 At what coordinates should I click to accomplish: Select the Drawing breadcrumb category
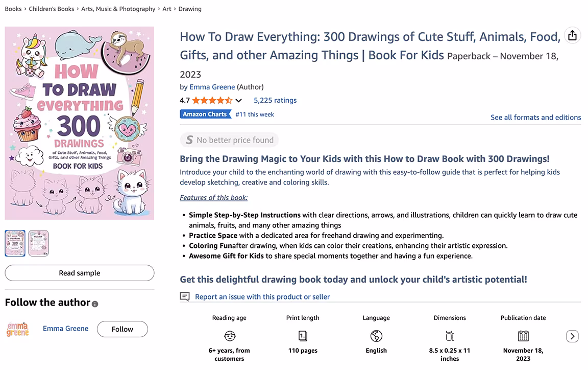pos(190,9)
